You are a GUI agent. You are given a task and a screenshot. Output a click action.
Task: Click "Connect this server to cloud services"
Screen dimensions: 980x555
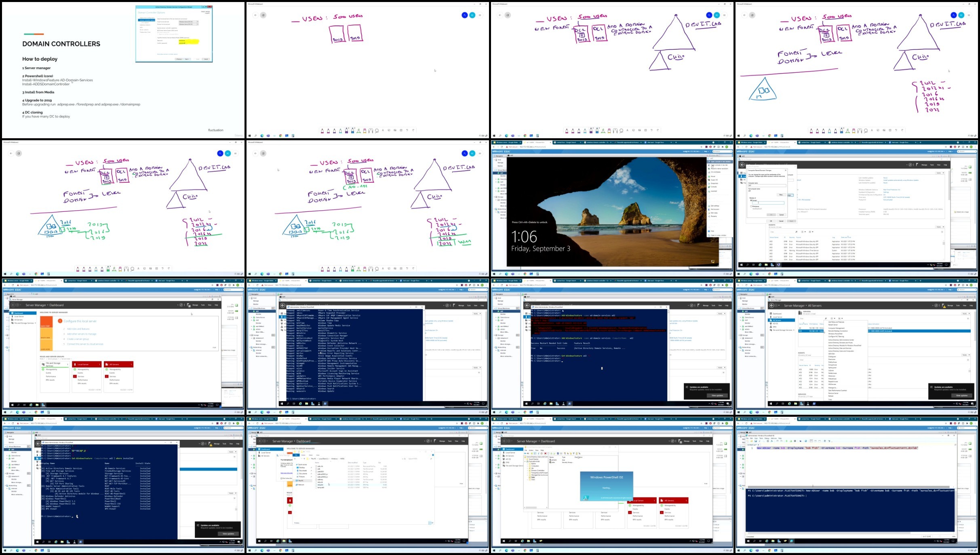[85, 344]
